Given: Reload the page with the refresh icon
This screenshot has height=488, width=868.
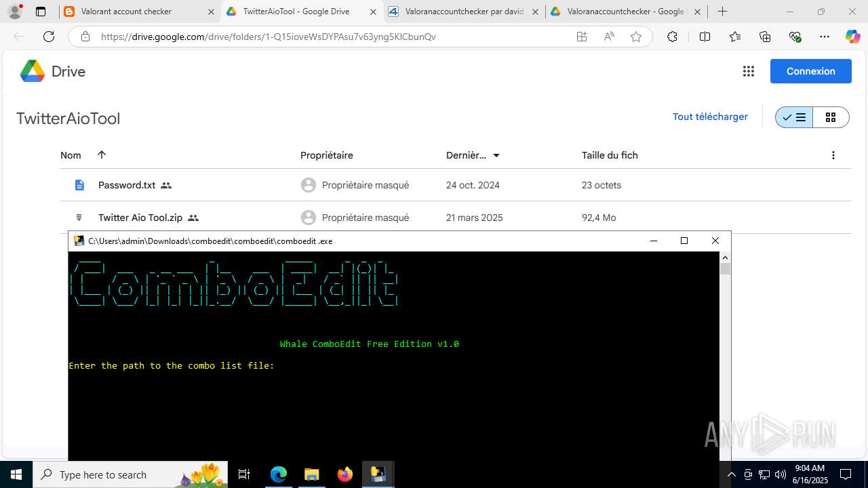Looking at the screenshot, I should tap(49, 37).
